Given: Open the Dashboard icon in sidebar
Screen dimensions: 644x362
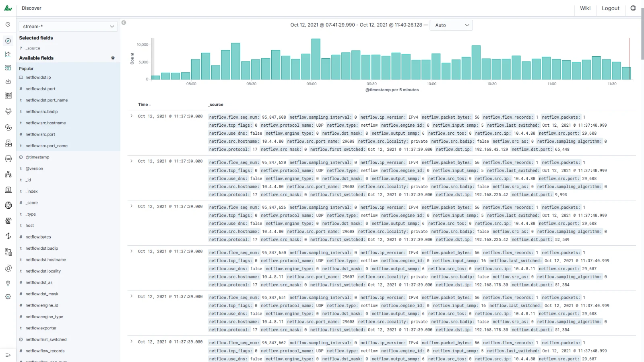Looking at the screenshot, I should 8,68.
